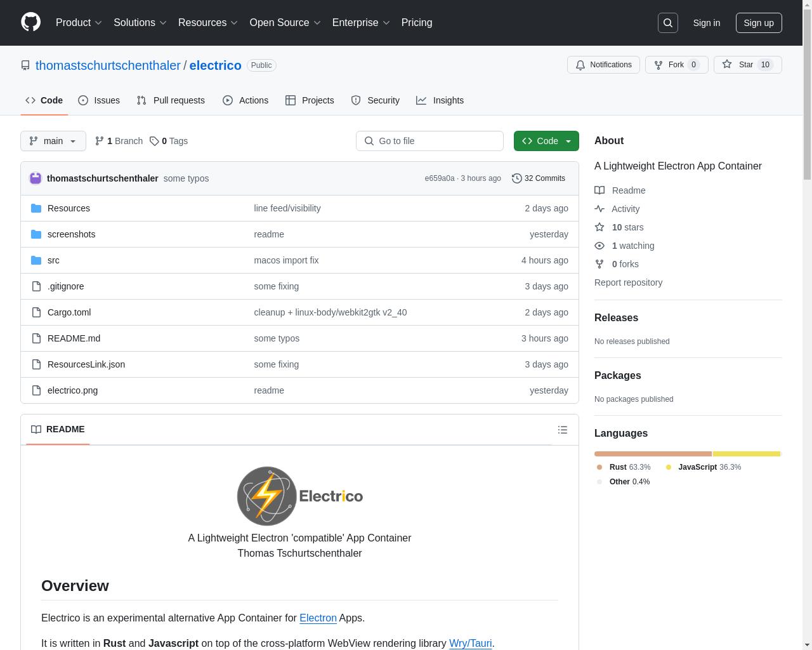Click the file icon beside Cargo.toml
This screenshot has height=650, width=812.
(36, 312)
